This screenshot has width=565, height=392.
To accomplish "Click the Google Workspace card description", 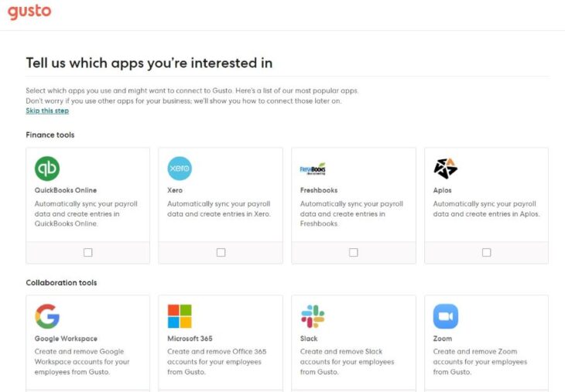I will point(82,361).
